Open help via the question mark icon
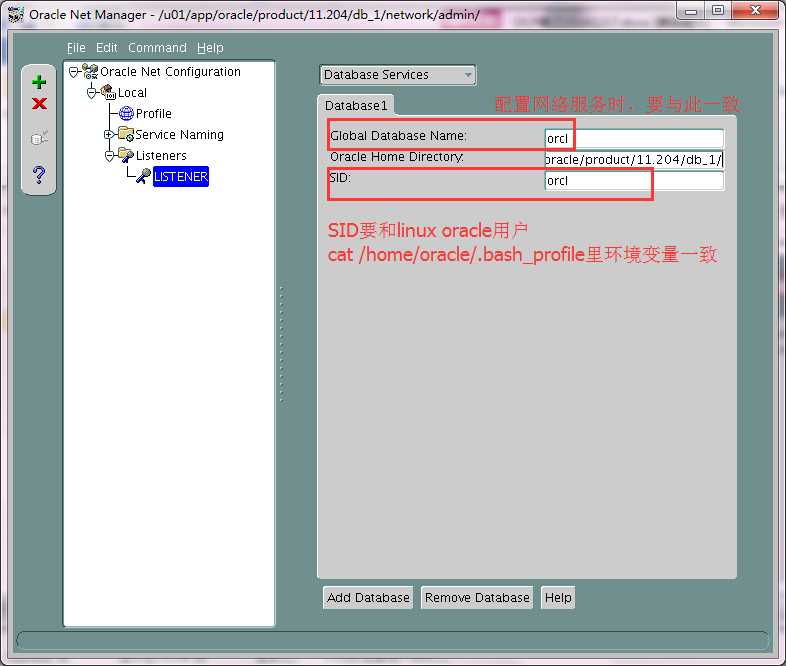 tap(39, 174)
